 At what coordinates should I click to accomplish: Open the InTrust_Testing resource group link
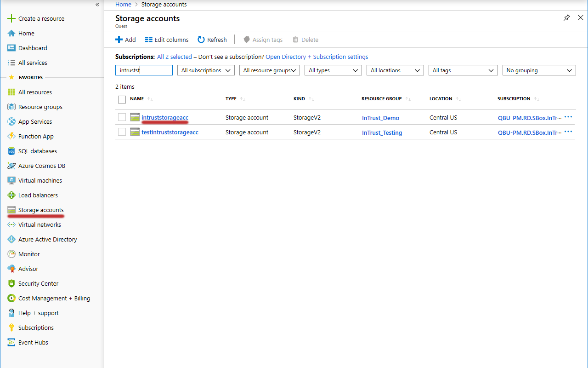coord(382,133)
